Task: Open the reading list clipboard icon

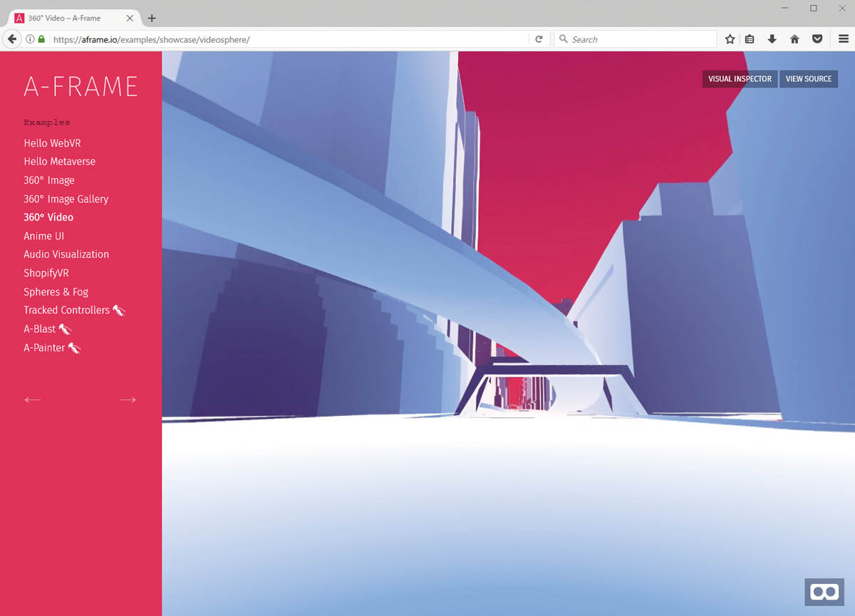Action: tap(750, 39)
